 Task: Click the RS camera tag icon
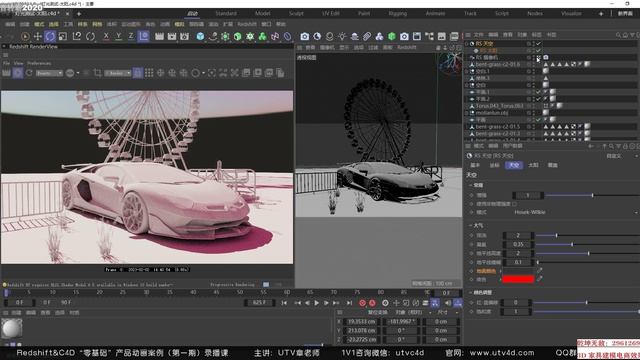(x=546, y=58)
